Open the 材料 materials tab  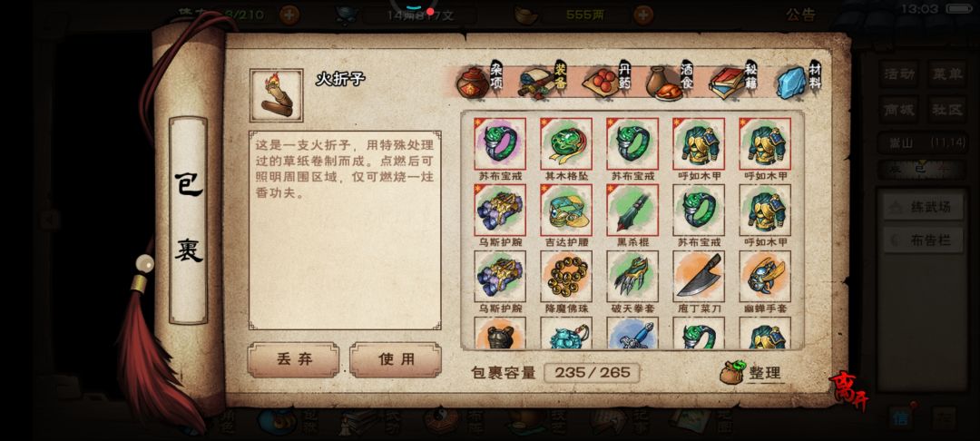coord(799,81)
